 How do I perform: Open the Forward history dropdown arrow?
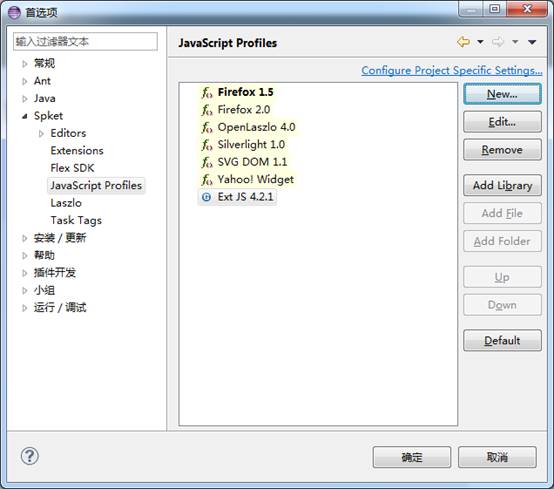click(x=515, y=42)
